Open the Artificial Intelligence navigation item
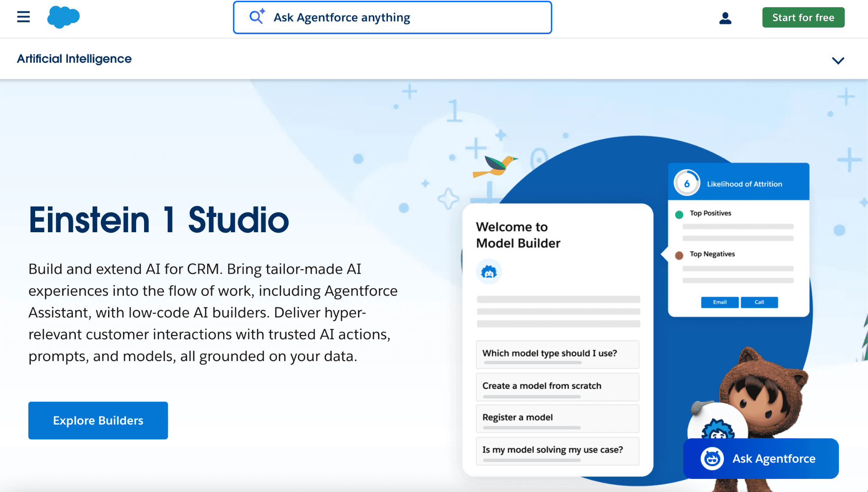868x492 pixels. [74, 58]
